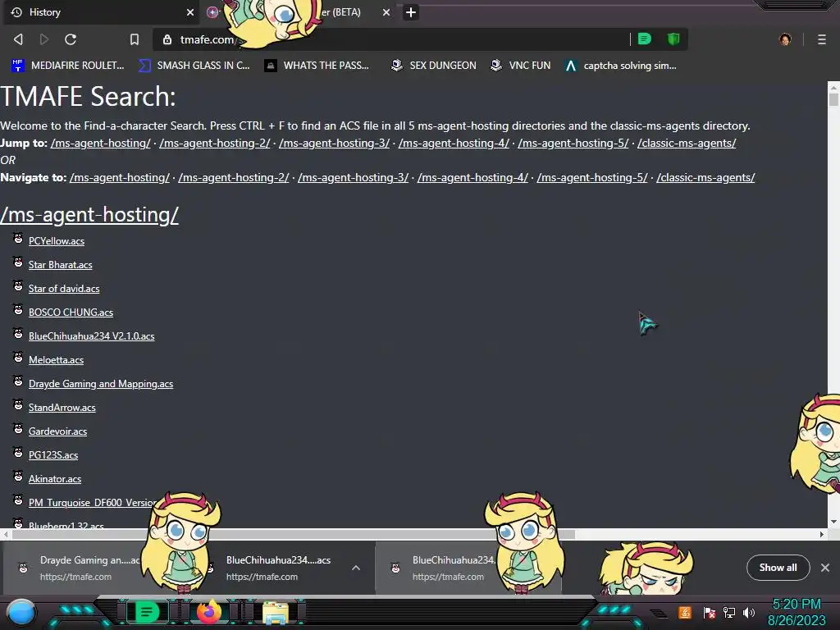Jump to /ms-agent-hosting/ section
840x630 pixels.
[101, 143]
